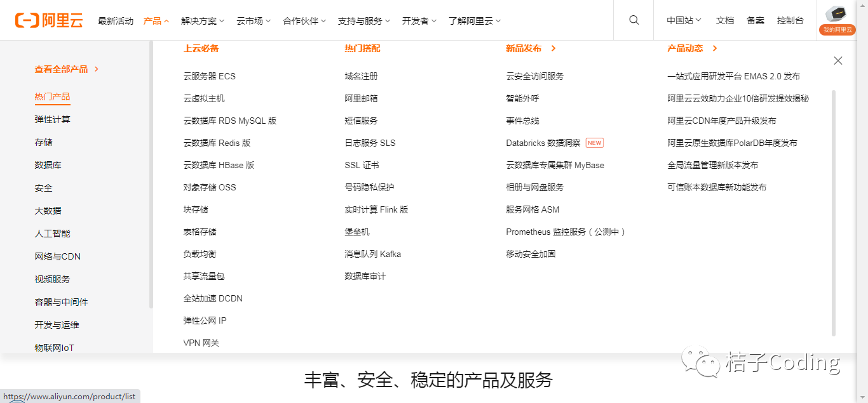868x403 pixels.
Task: Open 云安全访问服务 link
Action: pos(535,76)
